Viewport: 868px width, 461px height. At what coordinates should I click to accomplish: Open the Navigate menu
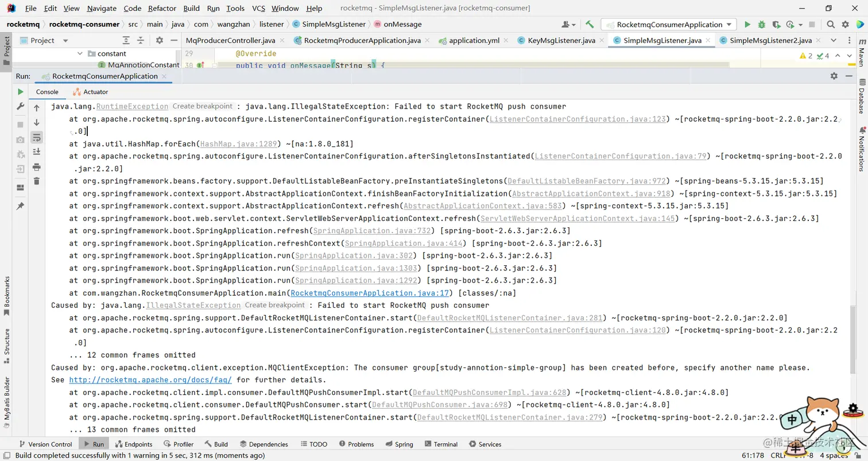(x=102, y=8)
